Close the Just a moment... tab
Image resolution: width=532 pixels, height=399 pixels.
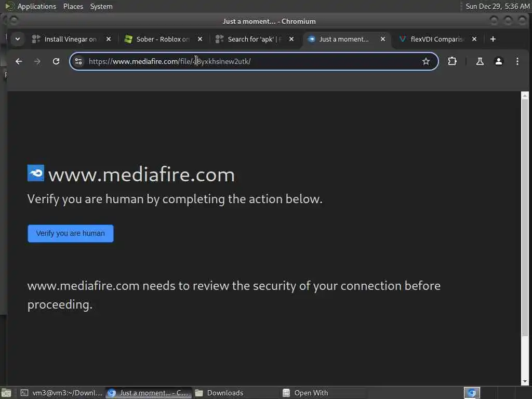(383, 39)
